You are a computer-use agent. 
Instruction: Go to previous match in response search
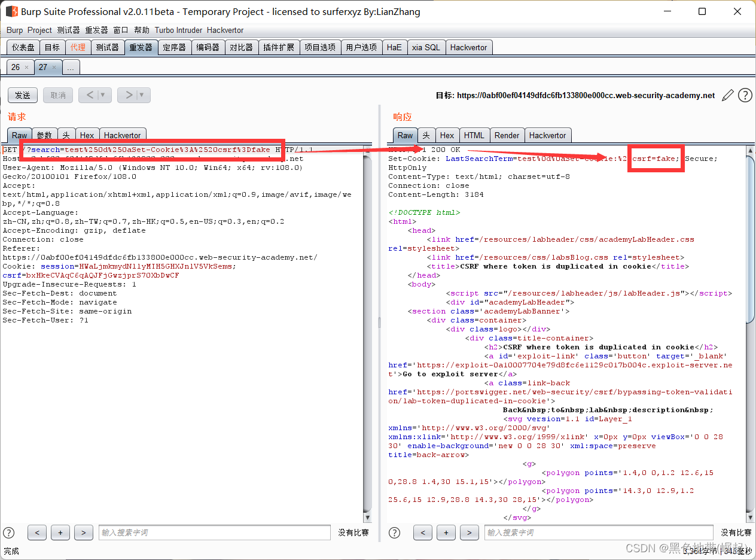(423, 532)
